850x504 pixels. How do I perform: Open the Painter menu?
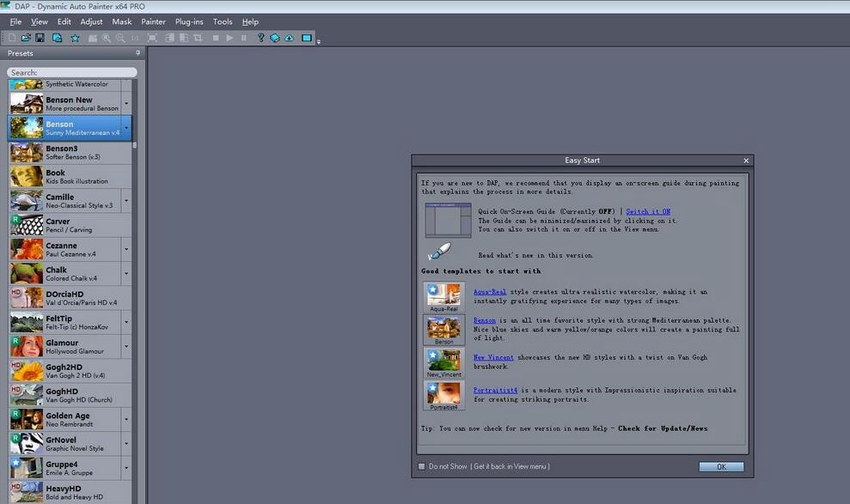coord(153,21)
